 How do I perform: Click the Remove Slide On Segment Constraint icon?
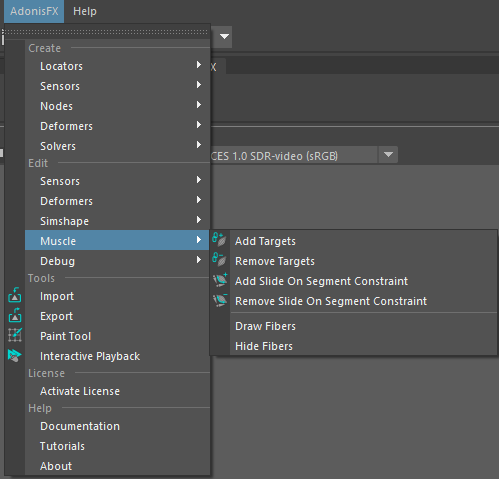pyautogui.click(x=220, y=300)
